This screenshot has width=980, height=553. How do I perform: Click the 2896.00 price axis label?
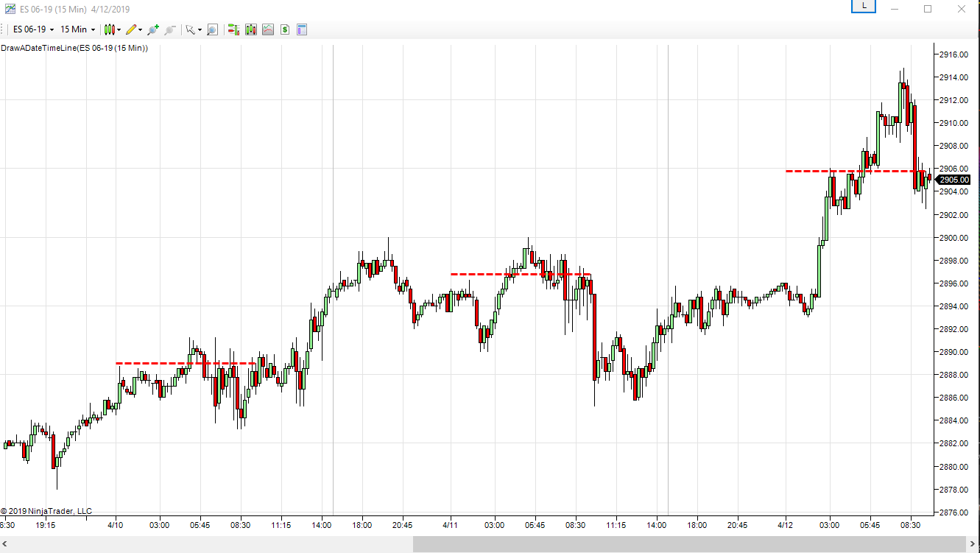click(954, 283)
